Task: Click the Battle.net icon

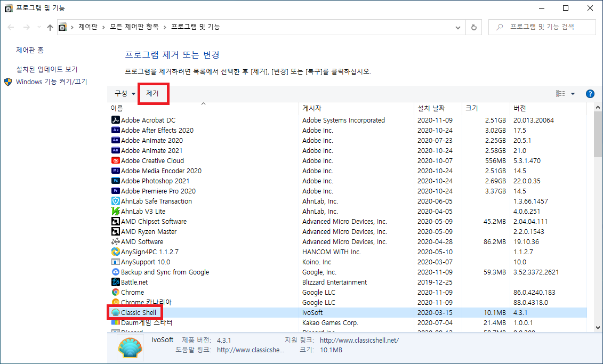Action: pyautogui.click(x=115, y=282)
